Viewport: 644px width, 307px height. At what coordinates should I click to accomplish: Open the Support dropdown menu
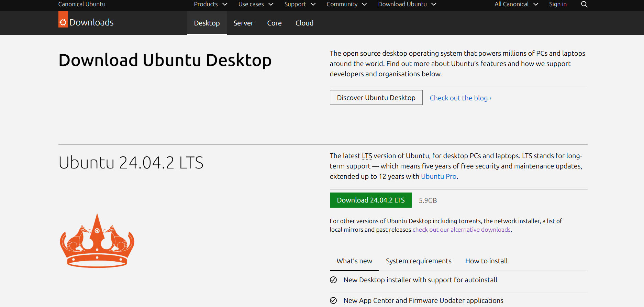pos(300,4)
